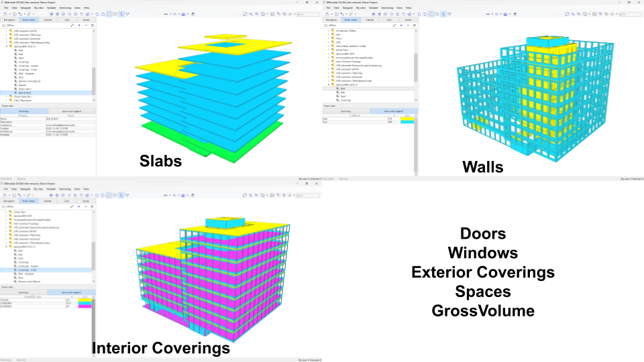Click the Offline cloud icon in Slabs window
The width and height of the screenshot is (644, 362).
4,25
